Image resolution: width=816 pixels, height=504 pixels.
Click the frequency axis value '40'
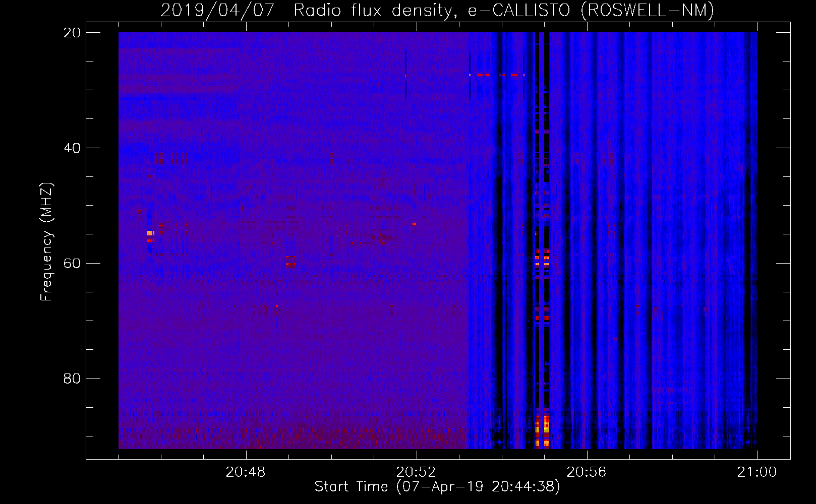(x=72, y=148)
